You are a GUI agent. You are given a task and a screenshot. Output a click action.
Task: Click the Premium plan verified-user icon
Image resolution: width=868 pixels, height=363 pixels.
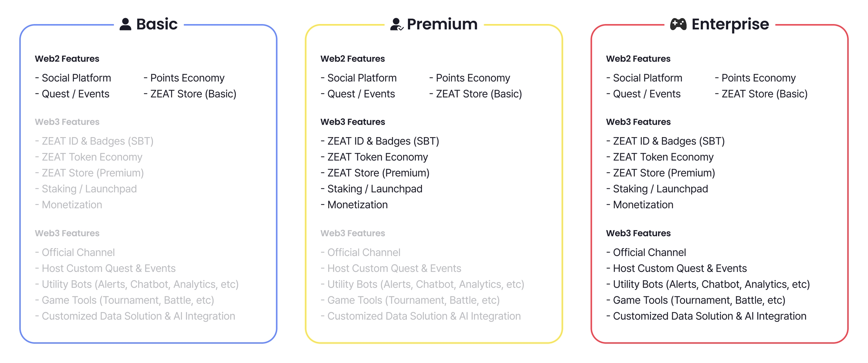(x=396, y=24)
